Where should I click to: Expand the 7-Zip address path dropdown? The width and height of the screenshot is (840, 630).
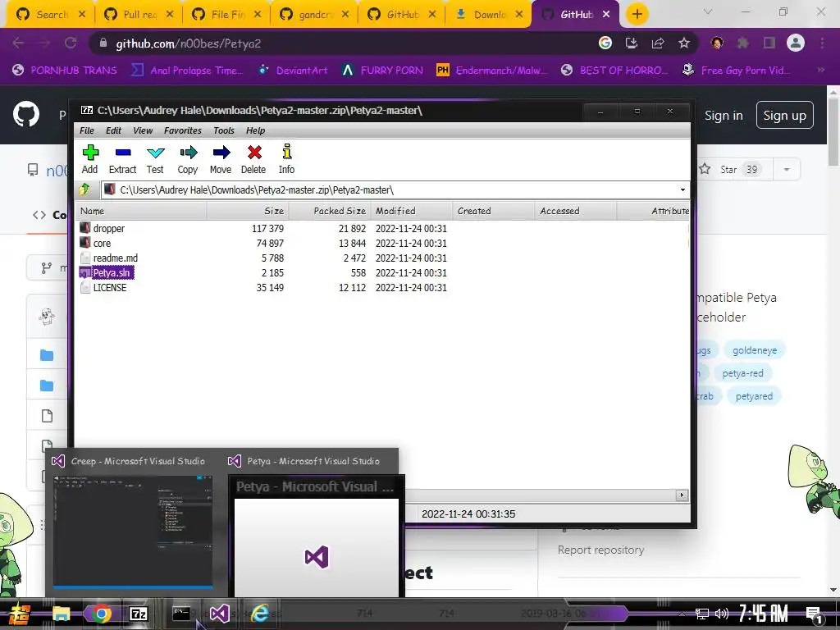(x=682, y=189)
